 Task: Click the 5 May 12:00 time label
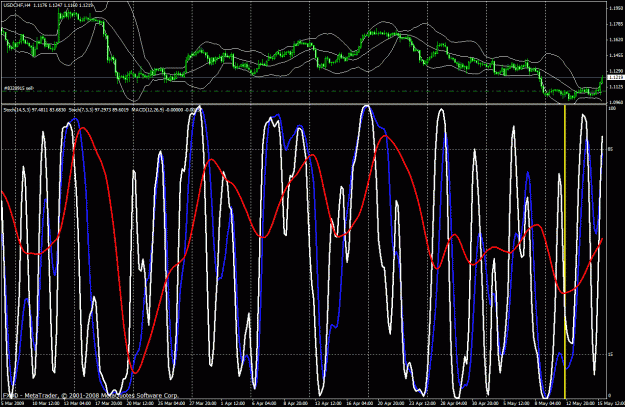coord(517,403)
